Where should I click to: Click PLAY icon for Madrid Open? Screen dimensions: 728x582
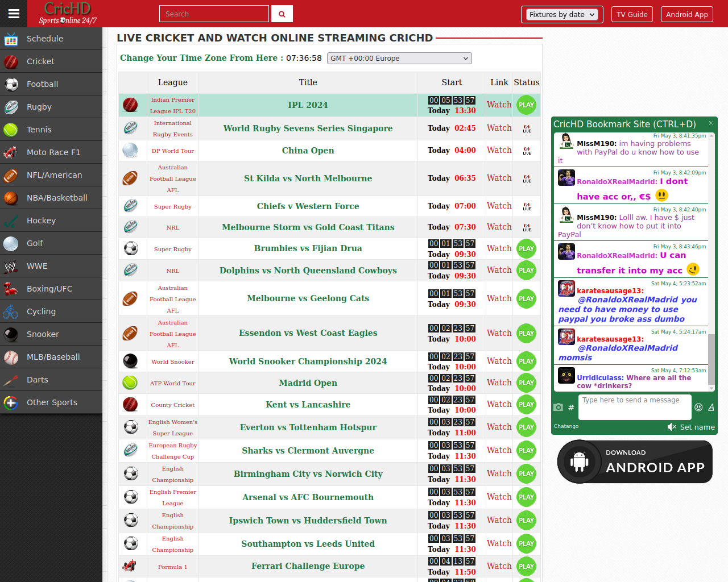pos(526,383)
